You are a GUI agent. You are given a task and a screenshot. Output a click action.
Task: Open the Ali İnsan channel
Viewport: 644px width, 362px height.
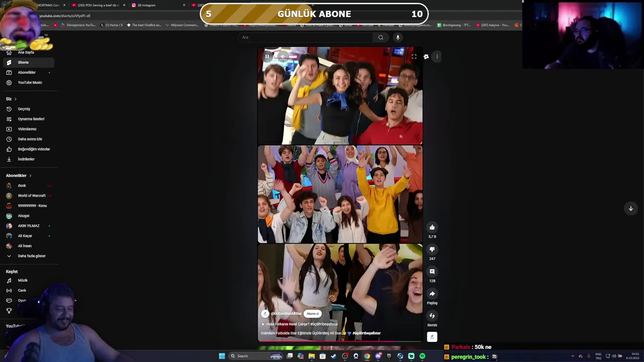tap(29, 246)
